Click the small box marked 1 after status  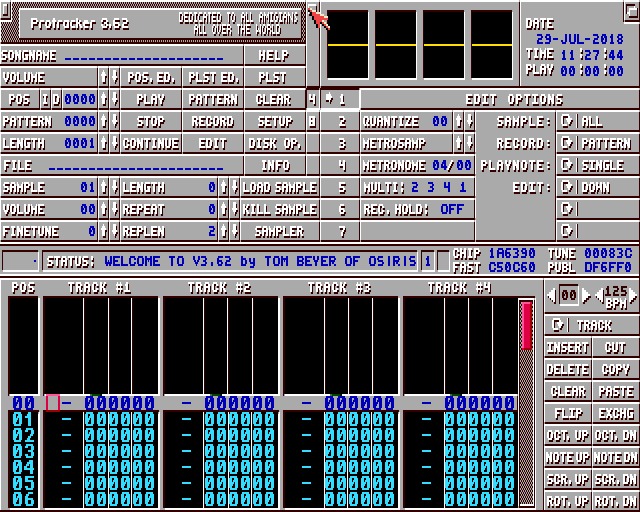pyautogui.click(x=427, y=260)
